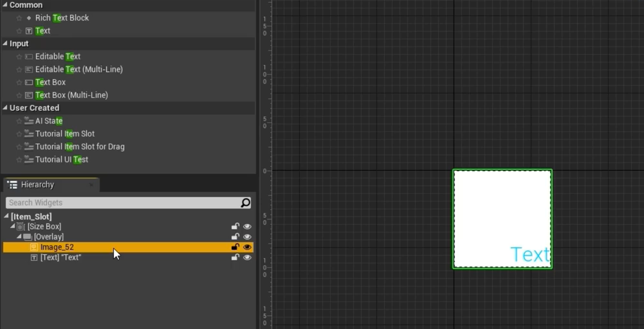
Task: Favorite Tutorial UI Test star
Action: coord(19,159)
